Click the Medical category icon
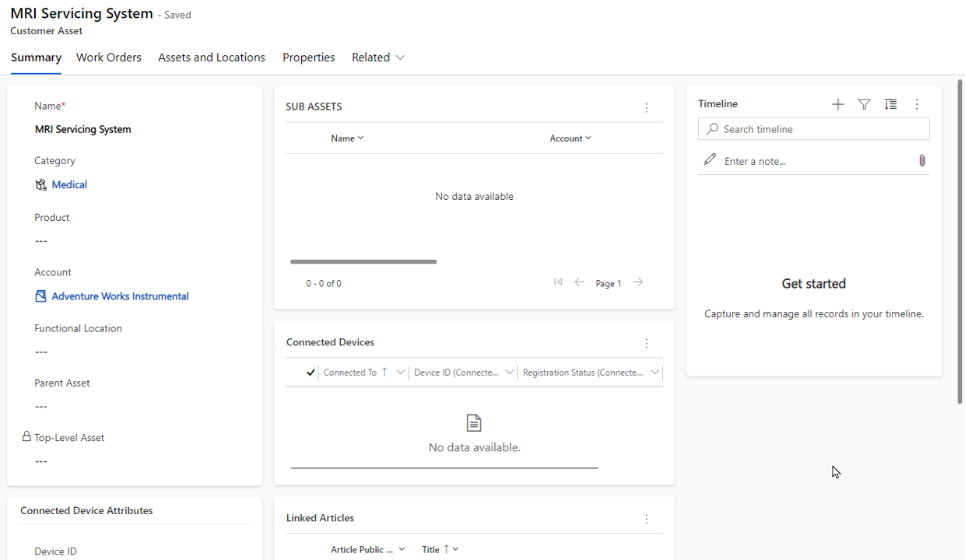The height and width of the screenshot is (560, 965). point(41,184)
